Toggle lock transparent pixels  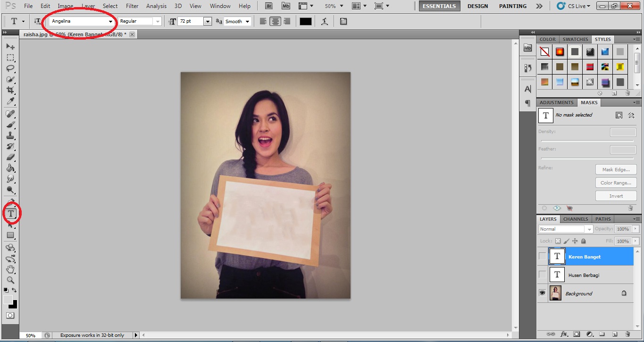pos(558,241)
